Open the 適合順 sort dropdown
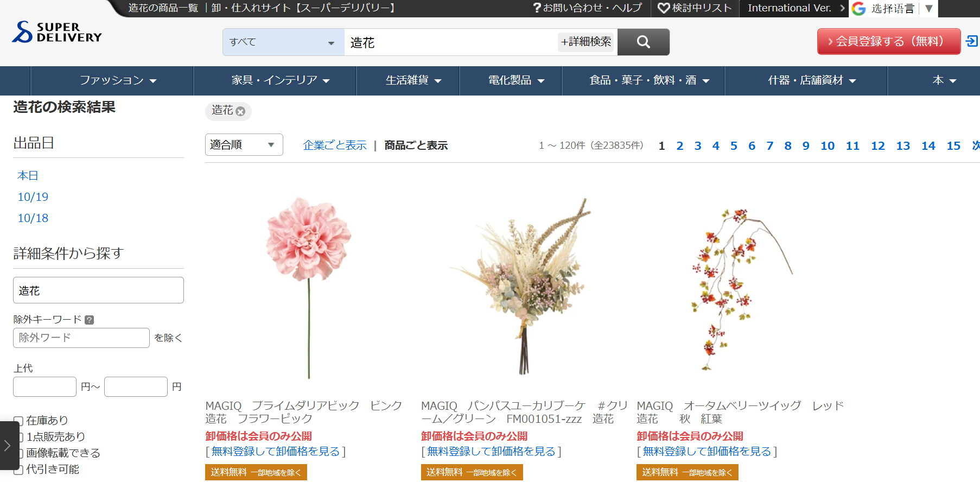Screen dimensions: 980x482 (244, 145)
